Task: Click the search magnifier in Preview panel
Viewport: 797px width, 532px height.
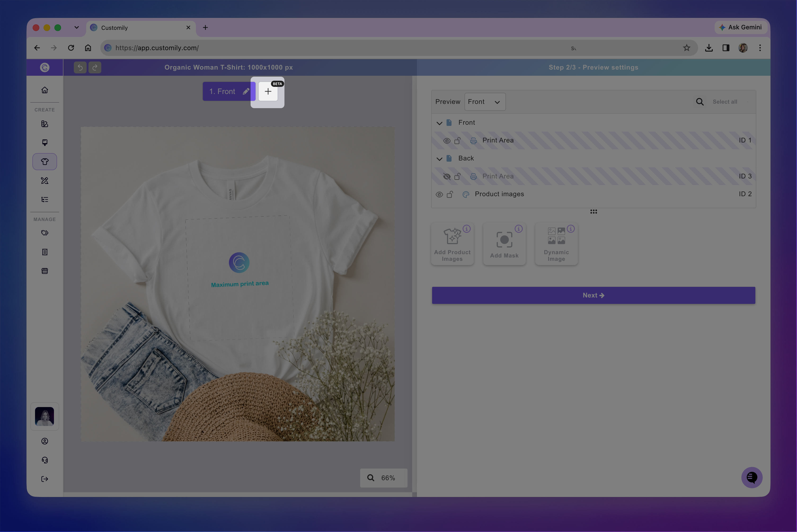Action: tap(700, 102)
